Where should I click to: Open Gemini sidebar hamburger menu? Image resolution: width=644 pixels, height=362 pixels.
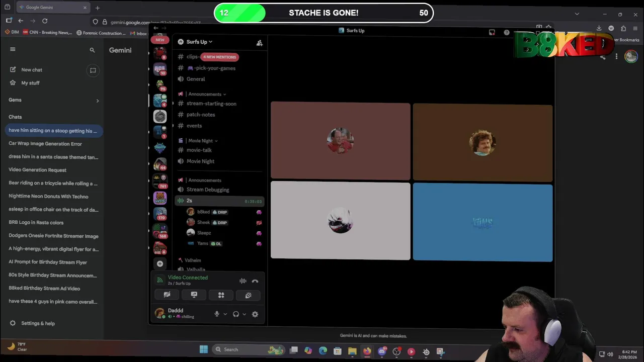pyautogui.click(x=13, y=49)
